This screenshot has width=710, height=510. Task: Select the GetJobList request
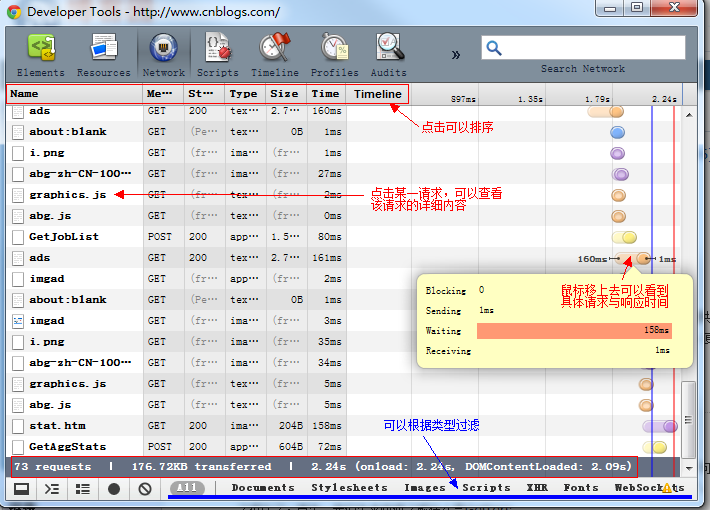pos(64,237)
